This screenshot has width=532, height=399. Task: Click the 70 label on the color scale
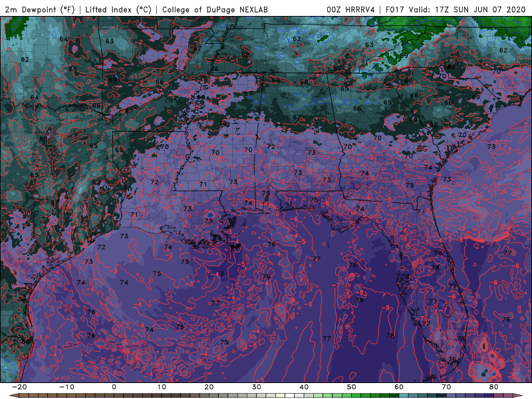(446, 387)
